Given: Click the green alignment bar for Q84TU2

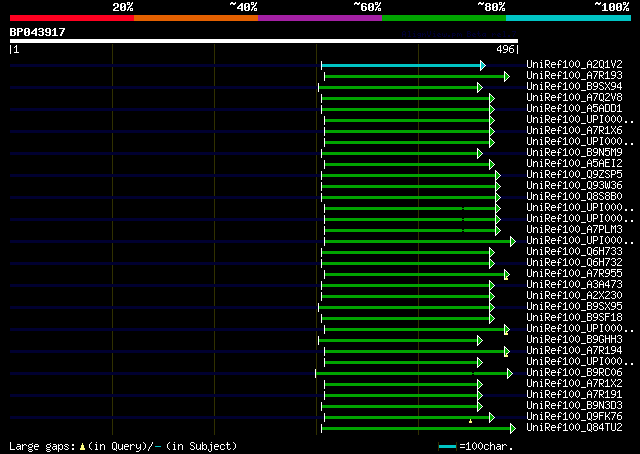Looking at the screenshot, I should coord(416,429).
